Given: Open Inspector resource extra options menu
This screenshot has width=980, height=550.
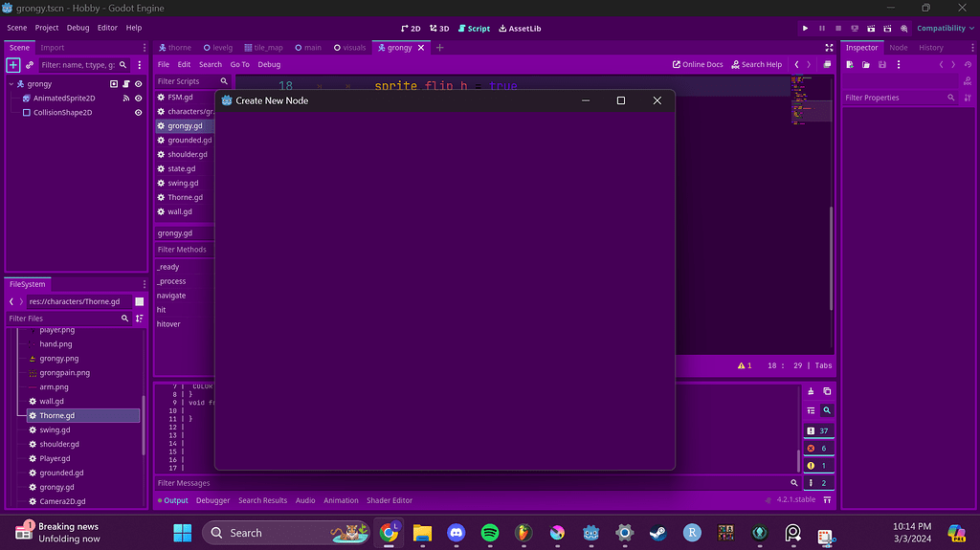Looking at the screenshot, I should [x=899, y=64].
